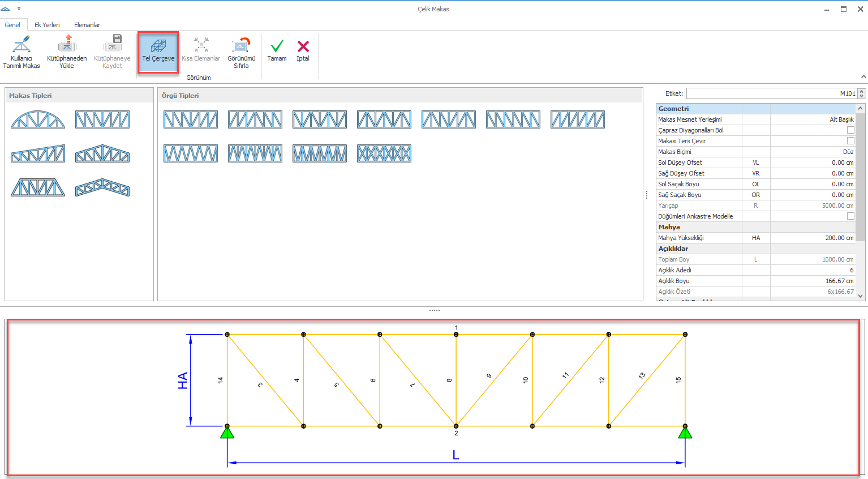The width and height of the screenshot is (868, 479).
Task: Choose fourth web pattern in top row
Action: pyautogui.click(x=384, y=119)
